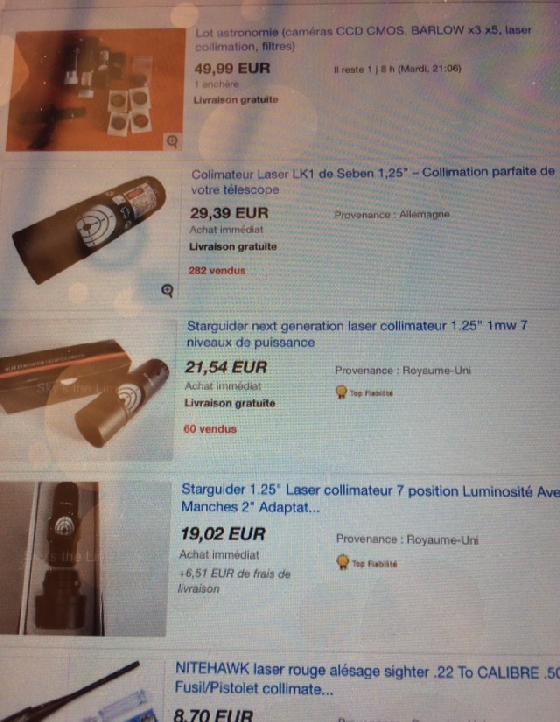Open the Lot astronomie caméras CCD listing title
This screenshot has width=560, height=722.
(363, 38)
